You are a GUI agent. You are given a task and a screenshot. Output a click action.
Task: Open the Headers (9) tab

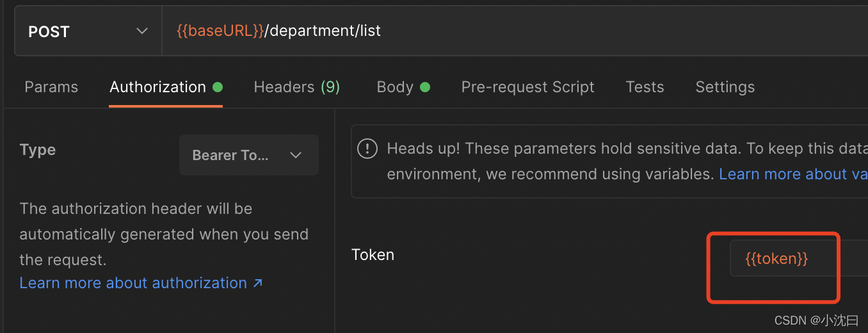296,87
